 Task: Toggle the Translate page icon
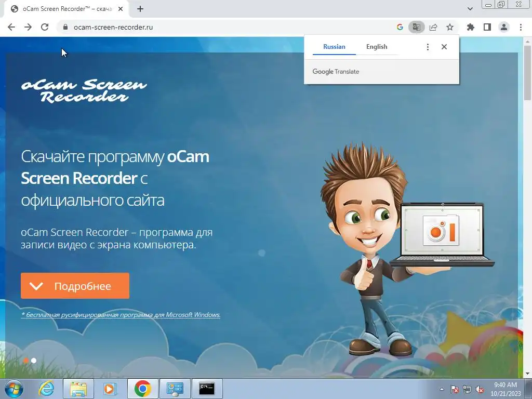click(x=416, y=27)
